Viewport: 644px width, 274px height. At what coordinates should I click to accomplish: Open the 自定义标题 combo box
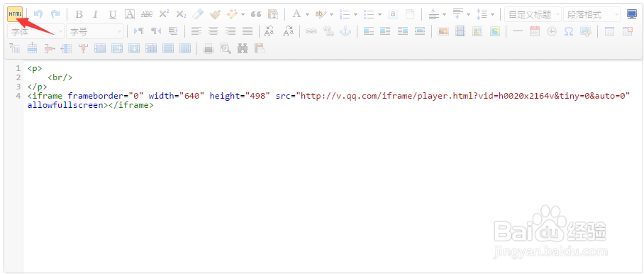(x=533, y=15)
